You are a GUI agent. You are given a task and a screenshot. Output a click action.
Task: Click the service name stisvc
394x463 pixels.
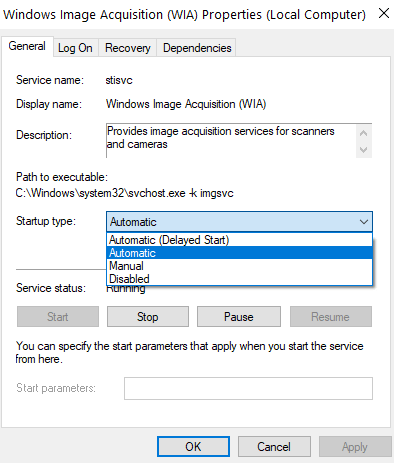pyautogui.click(x=119, y=80)
